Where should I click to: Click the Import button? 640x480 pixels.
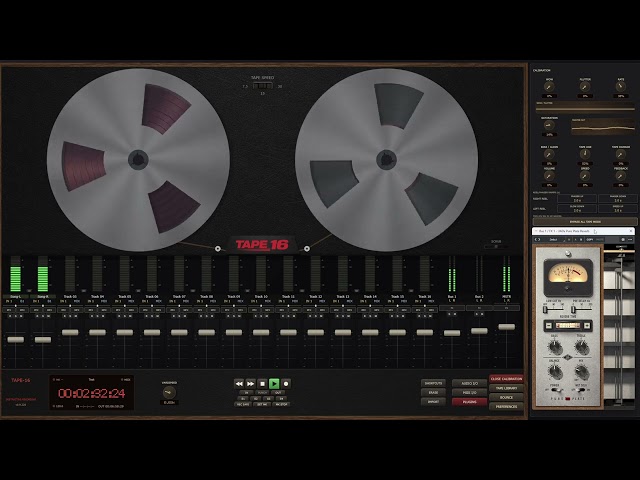click(433, 402)
